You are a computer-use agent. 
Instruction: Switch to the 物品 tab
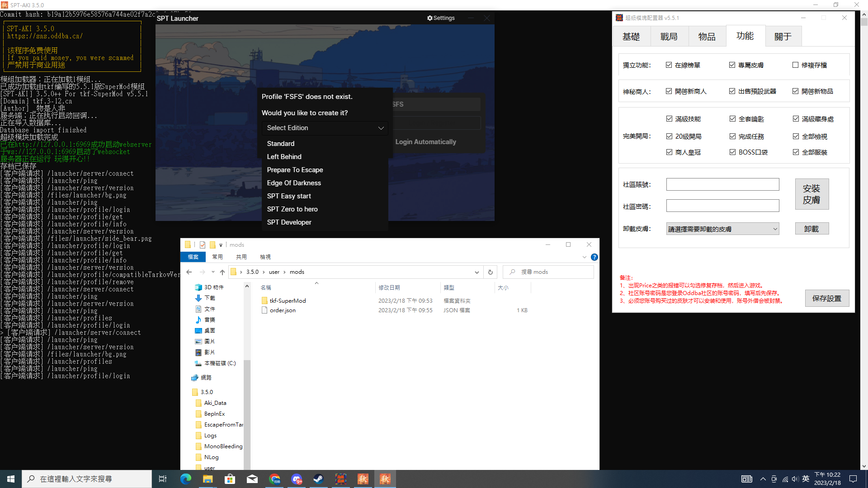707,37
